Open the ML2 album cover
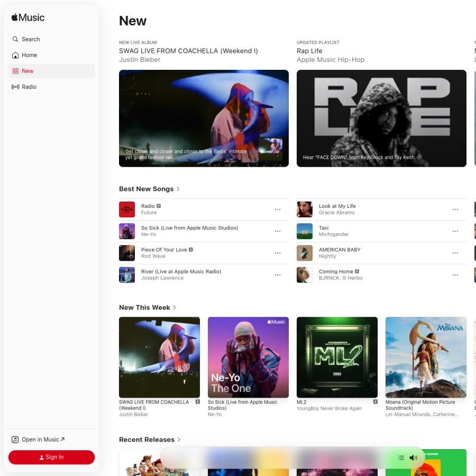 tap(337, 358)
